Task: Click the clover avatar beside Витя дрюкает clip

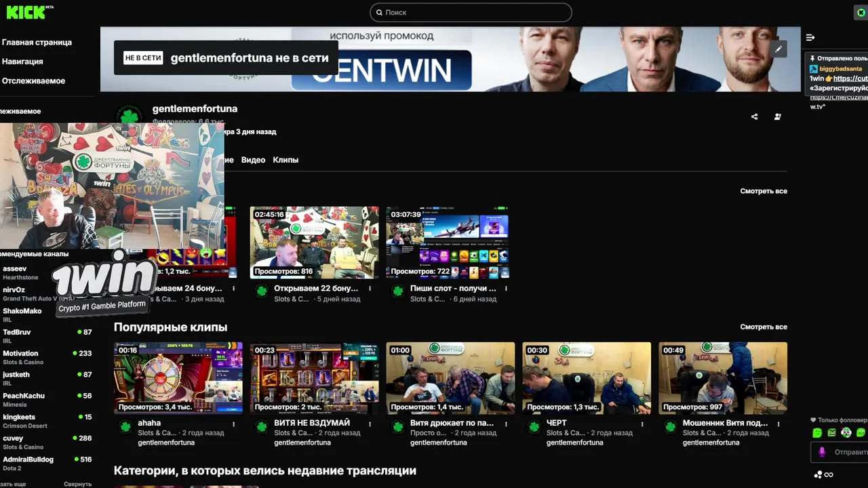Action: pos(397,426)
